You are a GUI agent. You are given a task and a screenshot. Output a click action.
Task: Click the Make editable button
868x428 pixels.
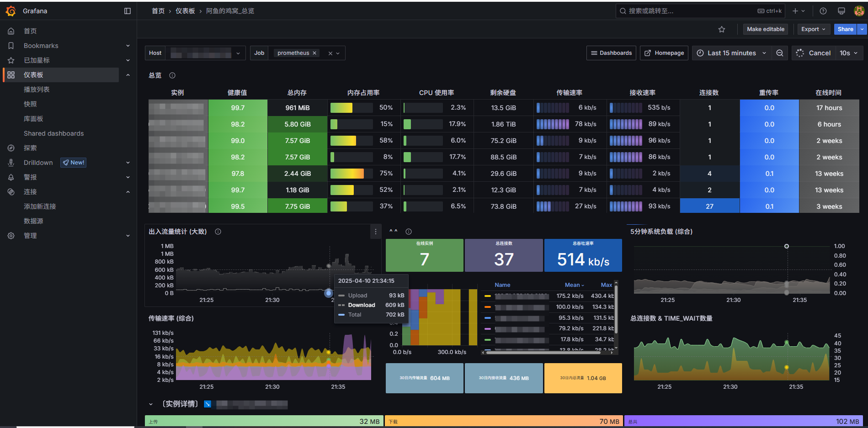click(x=766, y=29)
